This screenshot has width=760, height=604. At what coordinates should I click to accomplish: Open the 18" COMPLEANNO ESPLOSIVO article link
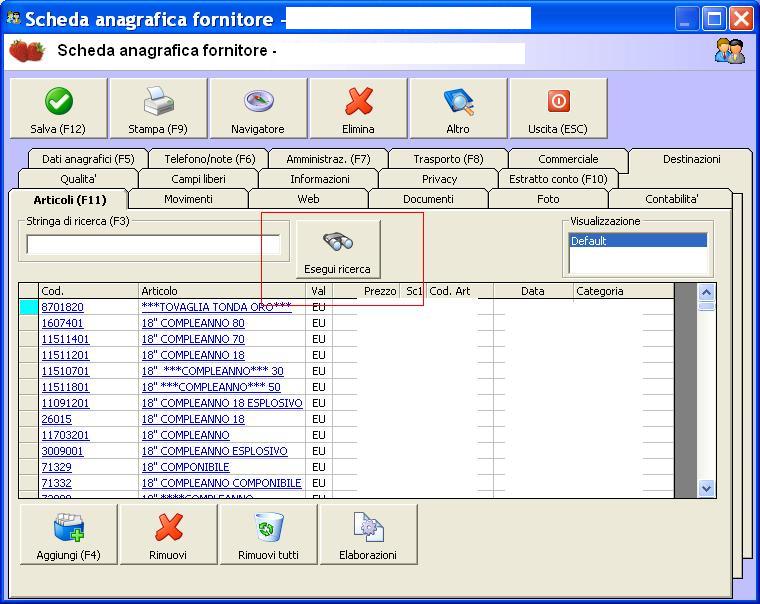click(214, 451)
